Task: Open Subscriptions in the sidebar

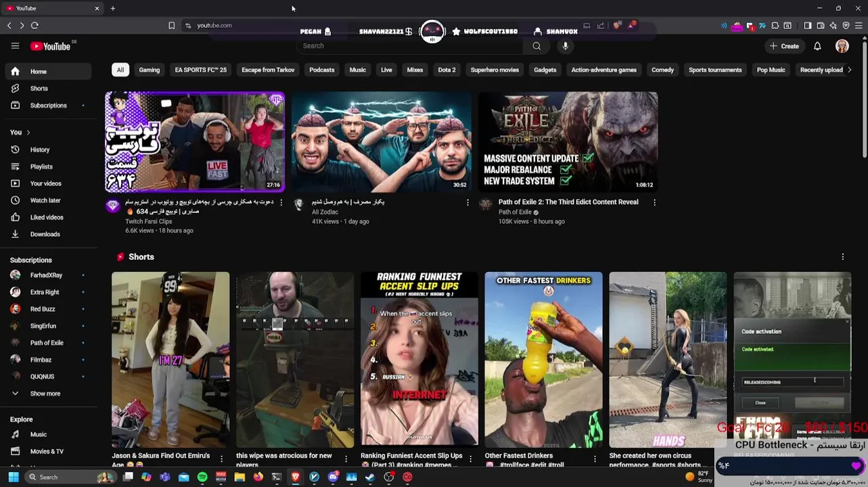Action: pos(48,106)
